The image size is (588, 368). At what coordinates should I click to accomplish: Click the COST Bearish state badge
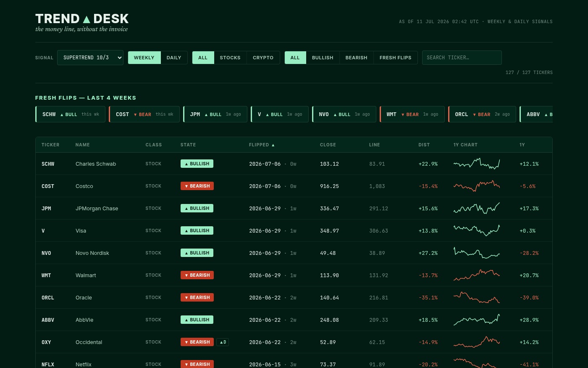click(197, 186)
